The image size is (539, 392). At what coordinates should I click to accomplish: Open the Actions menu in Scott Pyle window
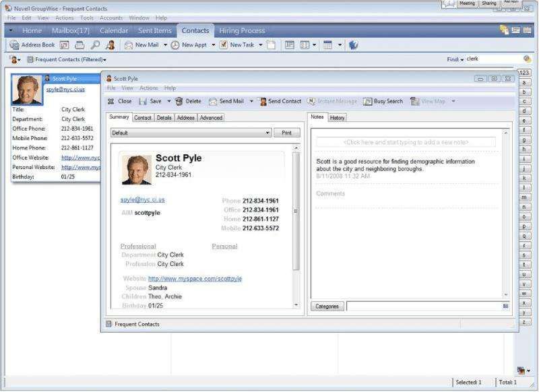point(148,88)
